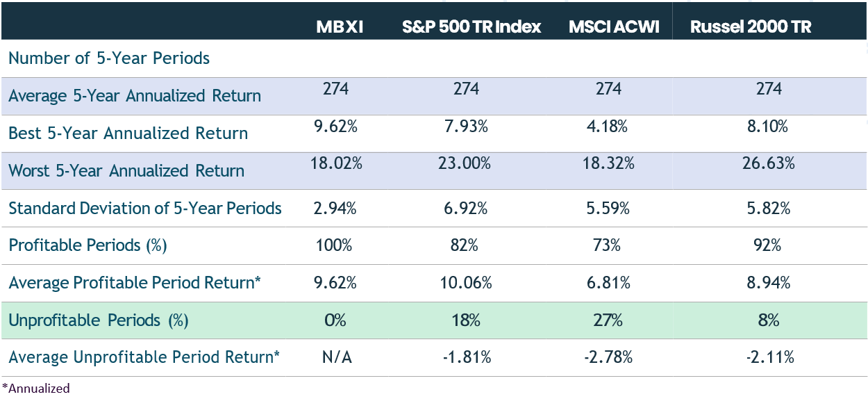The width and height of the screenshot is (868, 399).
Task: Select Standard Deviation of 5-Year Periods label
Action: coord(145,209)
